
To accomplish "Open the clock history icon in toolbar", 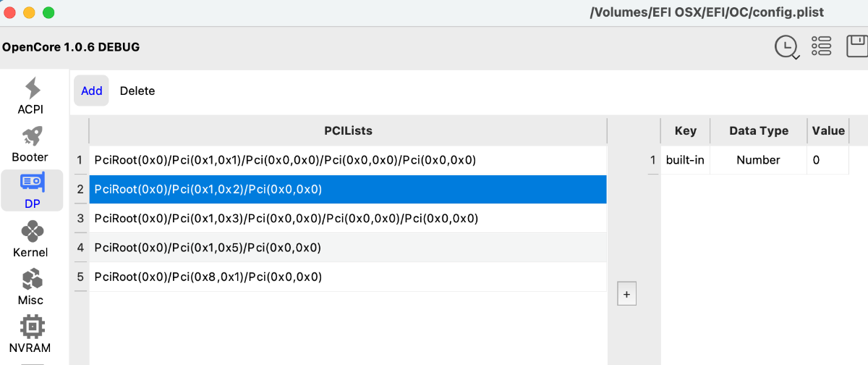I will [x=786, y=47].
